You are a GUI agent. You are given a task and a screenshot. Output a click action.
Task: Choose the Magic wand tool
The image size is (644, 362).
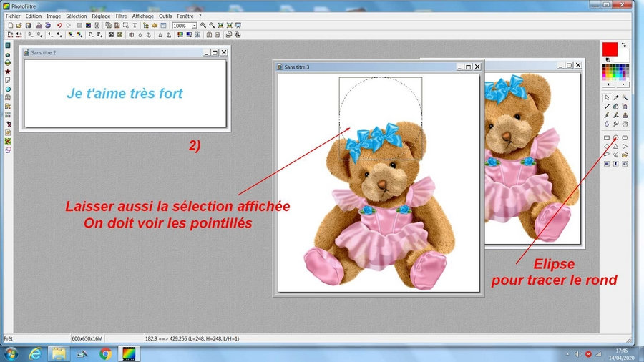pos(625,98)
